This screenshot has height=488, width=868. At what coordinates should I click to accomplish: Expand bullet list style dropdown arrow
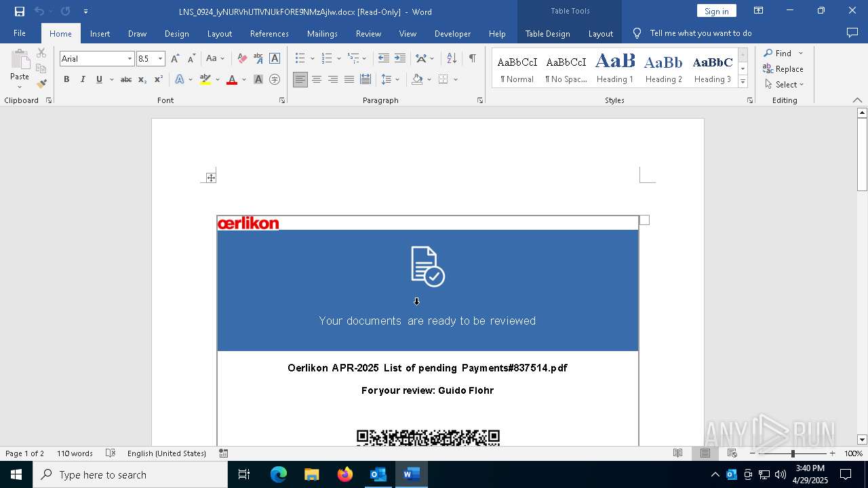[313, 59]
